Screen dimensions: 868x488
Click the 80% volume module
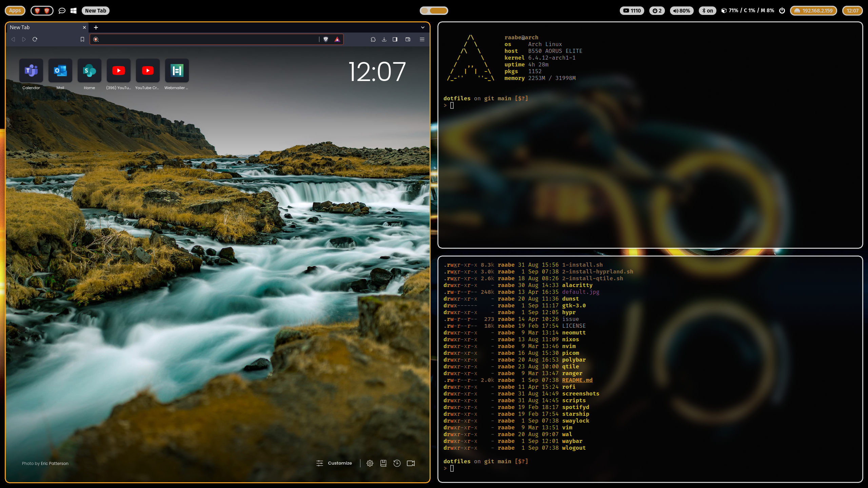pos(682,11)
